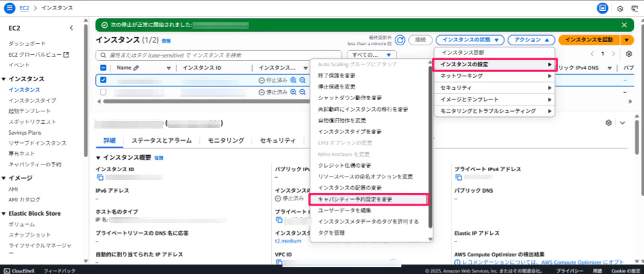Click zoom-out icon in second instance row
The width and height of the screenshot is (644, 274).
point(302,92)
